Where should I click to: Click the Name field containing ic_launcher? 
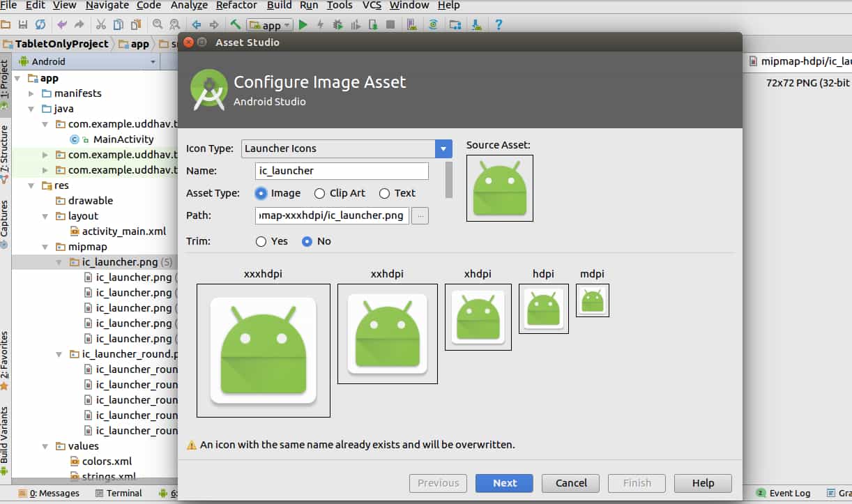pos(342,171)
